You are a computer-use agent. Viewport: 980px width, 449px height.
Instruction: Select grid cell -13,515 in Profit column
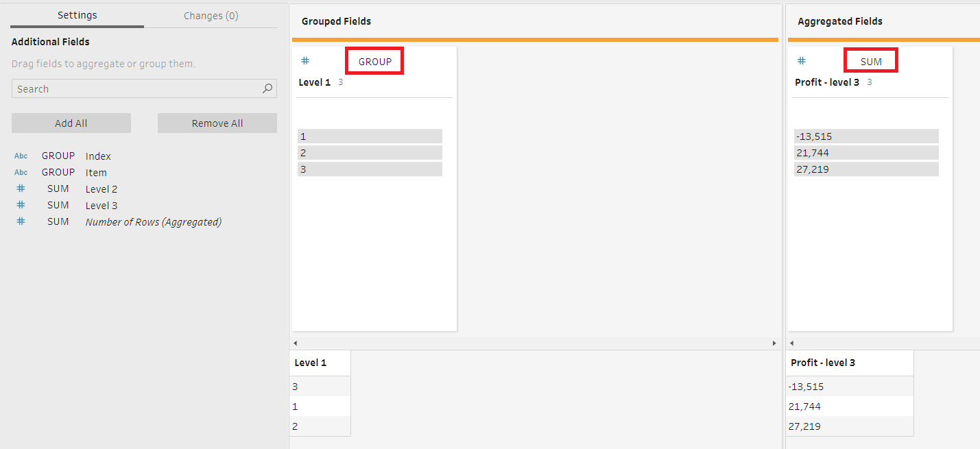click(x=850, y=387)
